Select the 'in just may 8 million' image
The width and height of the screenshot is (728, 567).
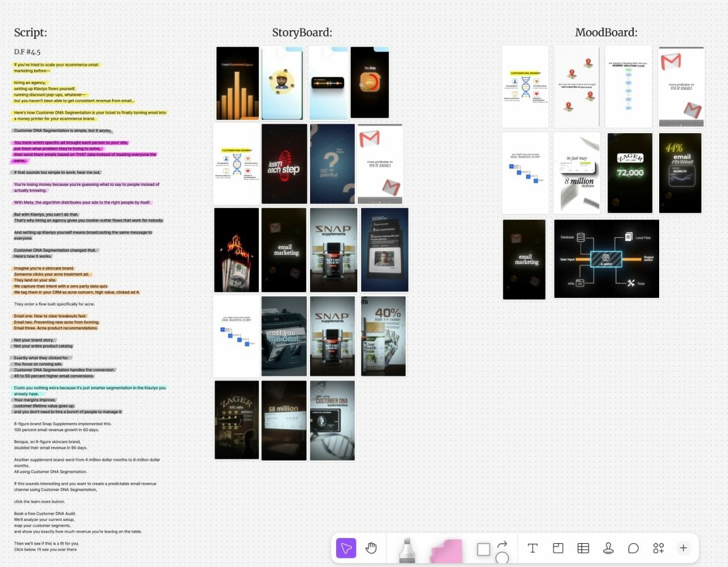577,173
